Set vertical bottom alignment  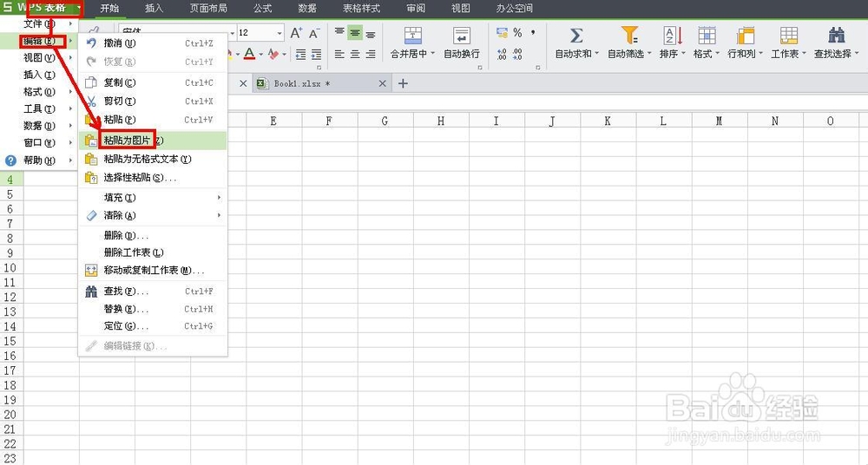(x=371, y=34)
